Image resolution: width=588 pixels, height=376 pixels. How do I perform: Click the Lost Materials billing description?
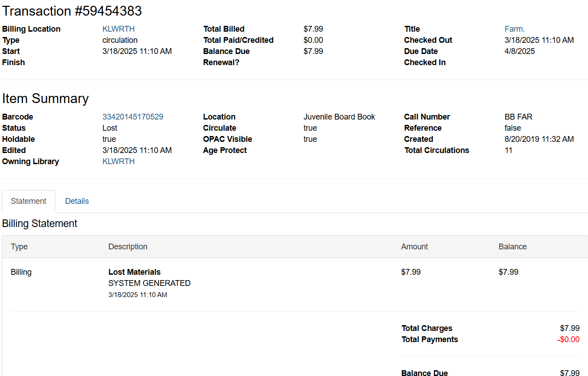[x=134, y=272]
